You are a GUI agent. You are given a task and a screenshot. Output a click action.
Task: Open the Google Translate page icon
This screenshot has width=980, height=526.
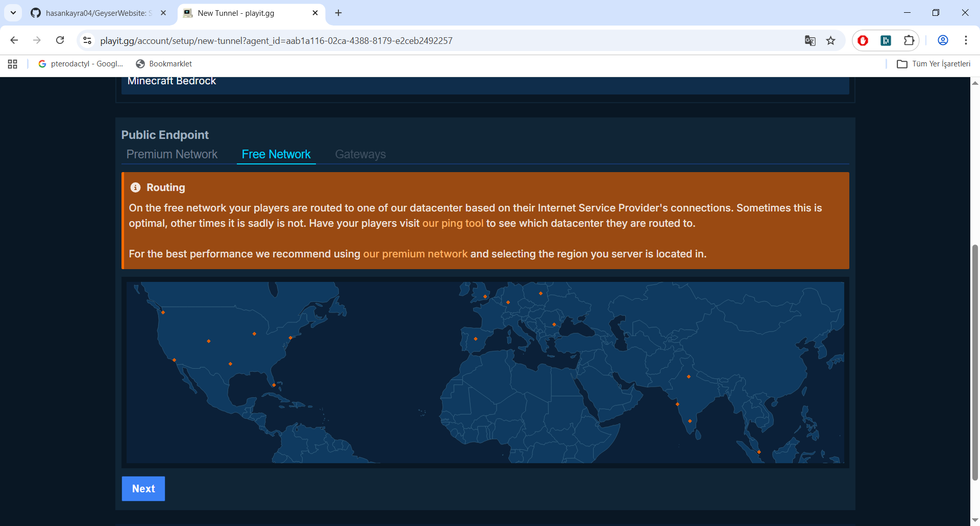tap(810, 40)
